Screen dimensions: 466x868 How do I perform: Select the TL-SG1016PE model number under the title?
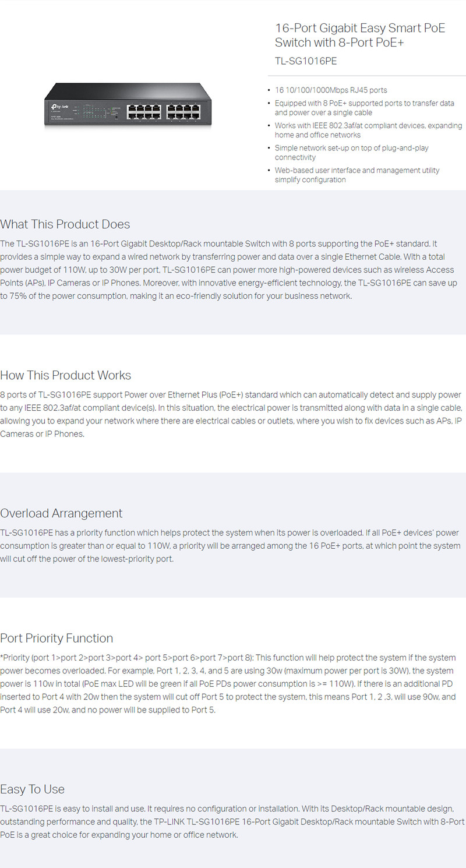pyautogui.click(x=306, y=61)
